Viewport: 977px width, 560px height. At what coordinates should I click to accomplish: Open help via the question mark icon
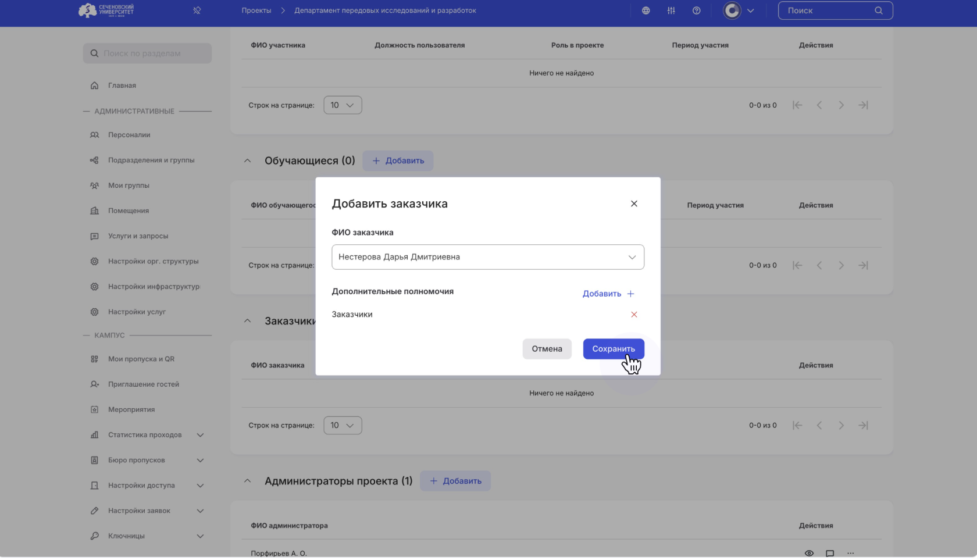[x=696, y=10]
